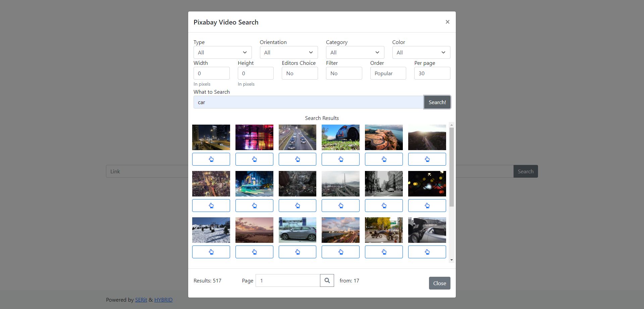Viewport: 644px width, 309px height.
Task: Click select icon under cable-stayed bridge video
Action: click(340, 206)
